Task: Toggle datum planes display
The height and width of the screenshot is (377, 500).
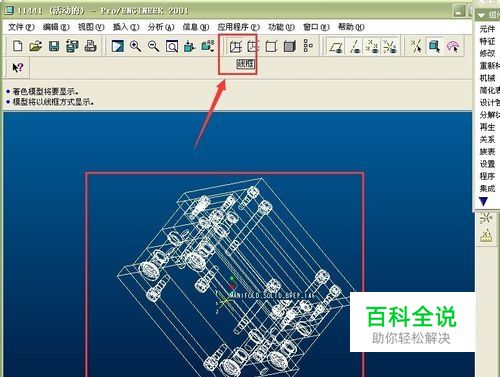Action: tap(336, 46)
